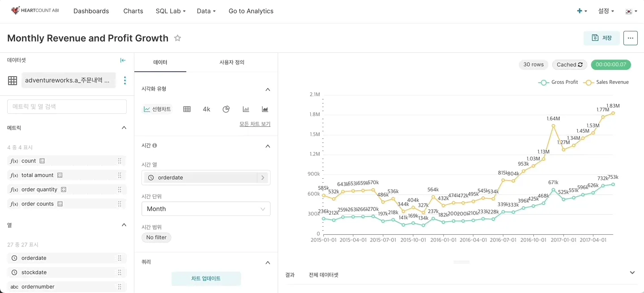Select the pie chart type icon
The image size is (644, 293).
(x=226, y=109)
